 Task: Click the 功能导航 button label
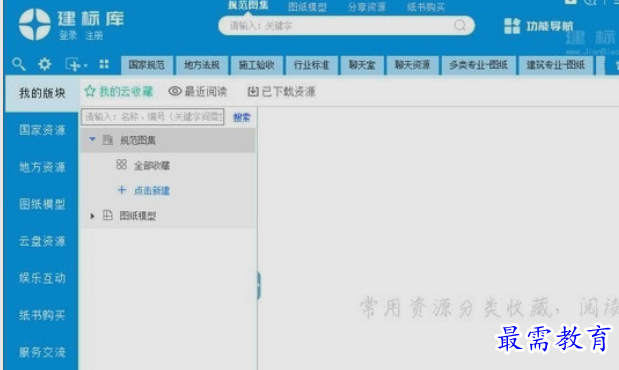(550, 26)
